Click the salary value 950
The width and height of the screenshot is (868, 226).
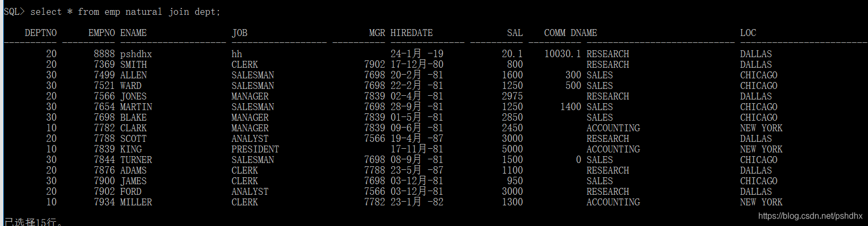tap(515, 181)
